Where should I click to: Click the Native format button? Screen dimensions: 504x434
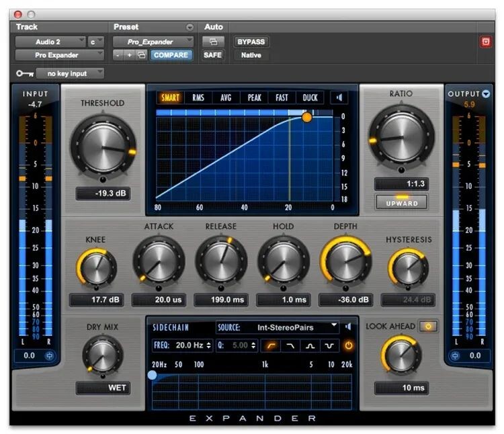[x=251, y=55]
